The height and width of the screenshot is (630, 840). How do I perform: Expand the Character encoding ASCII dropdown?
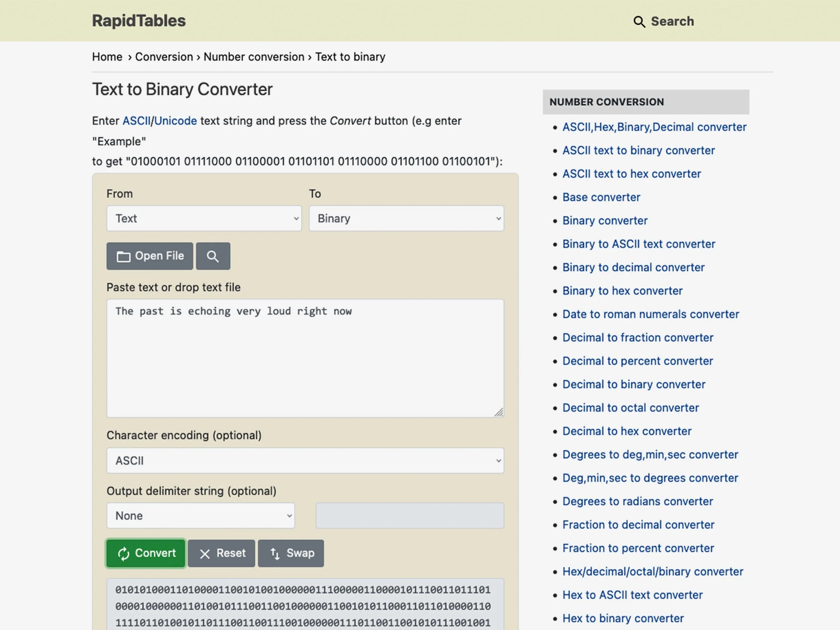(305, 461)
